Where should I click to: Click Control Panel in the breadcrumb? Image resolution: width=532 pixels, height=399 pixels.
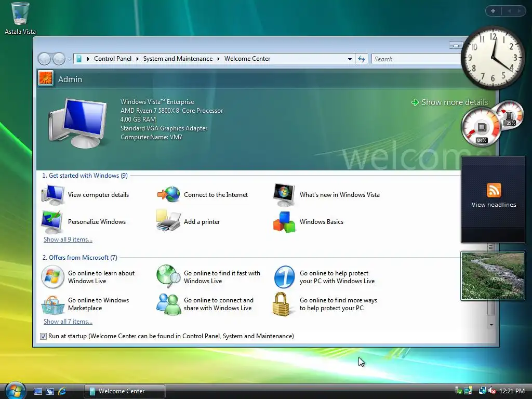[x=113, y=59]
